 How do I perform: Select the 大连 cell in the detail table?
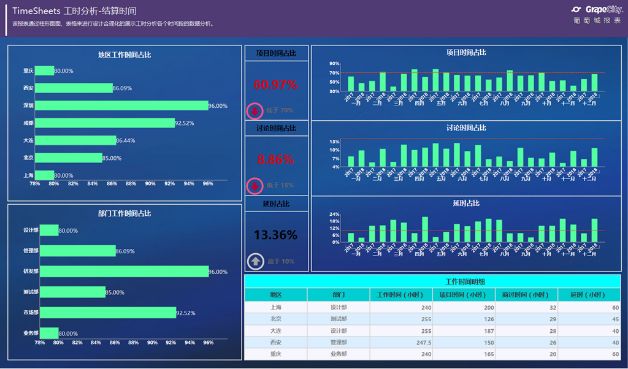[x=276, y=331]
